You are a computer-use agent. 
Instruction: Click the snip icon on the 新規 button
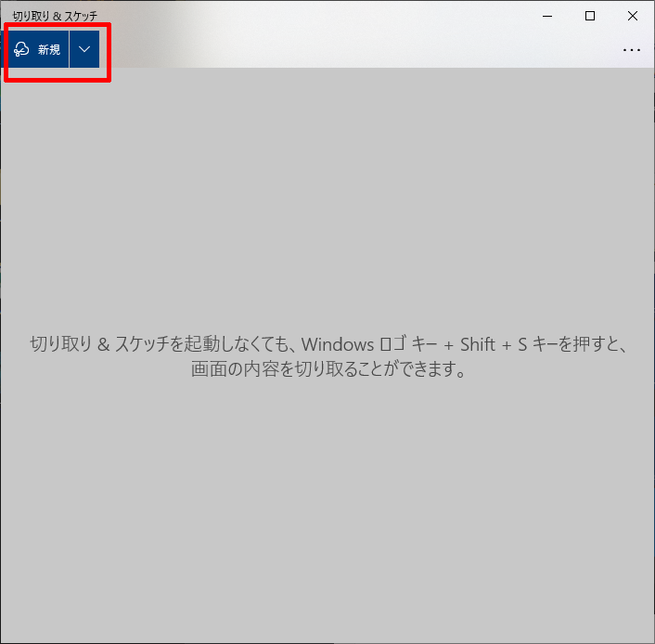[22, 49]
